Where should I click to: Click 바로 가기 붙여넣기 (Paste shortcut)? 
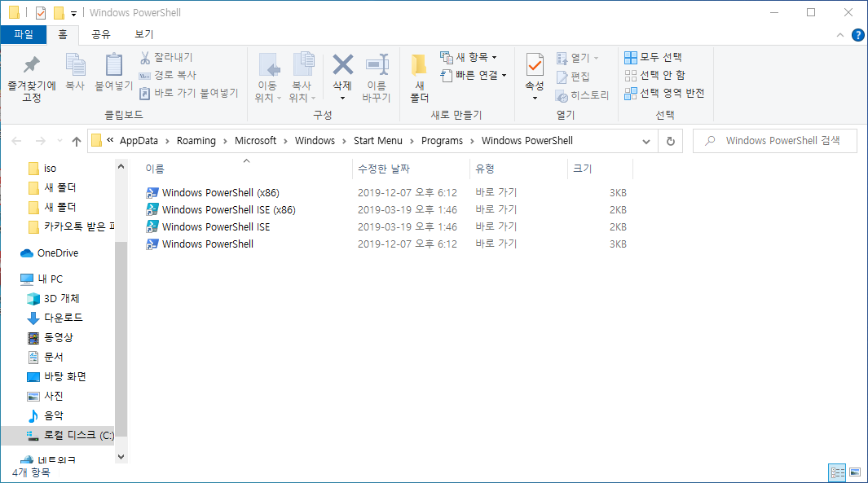click(189, 93)
